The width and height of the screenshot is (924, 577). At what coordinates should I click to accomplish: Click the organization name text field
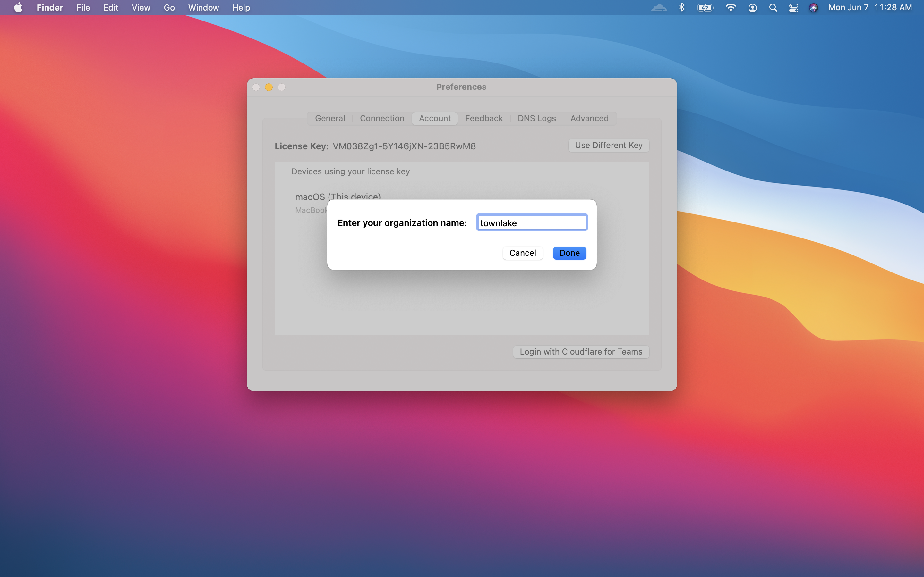[x=532, y=222]
